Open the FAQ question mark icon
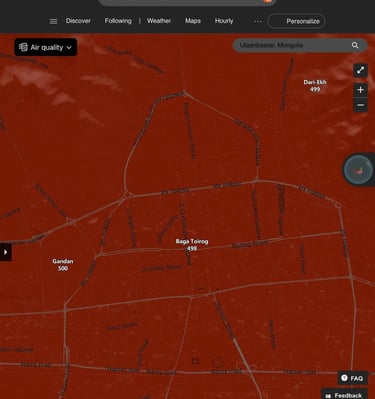This screenshot has width=375, height=399. click(344, 378)
